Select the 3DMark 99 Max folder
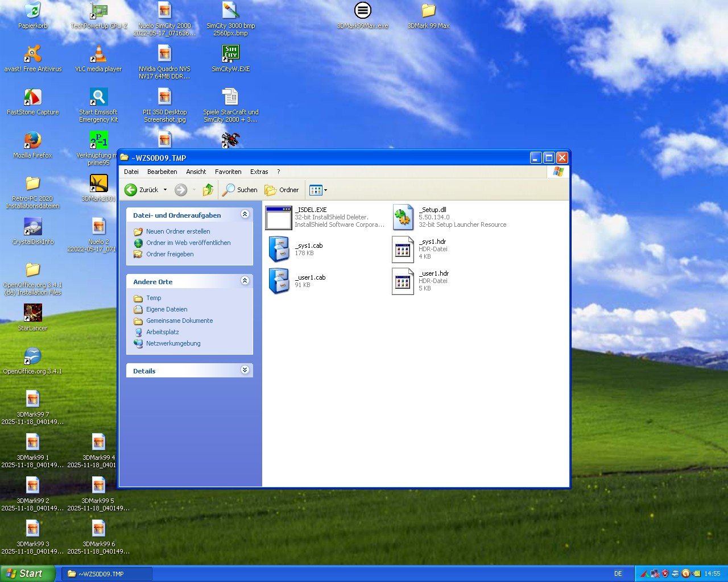The height and width of the screenshot is (582, 728). tap(429, 10)
